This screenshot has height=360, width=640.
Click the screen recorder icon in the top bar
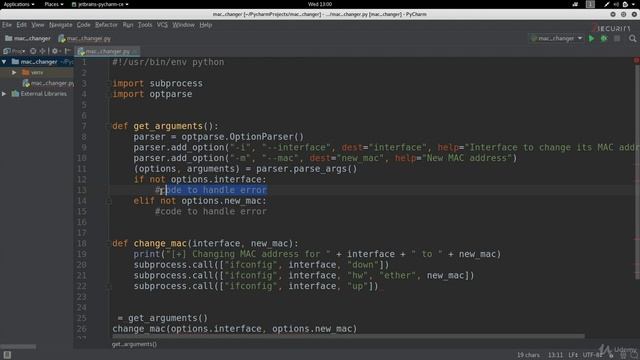tap(575, 4)
